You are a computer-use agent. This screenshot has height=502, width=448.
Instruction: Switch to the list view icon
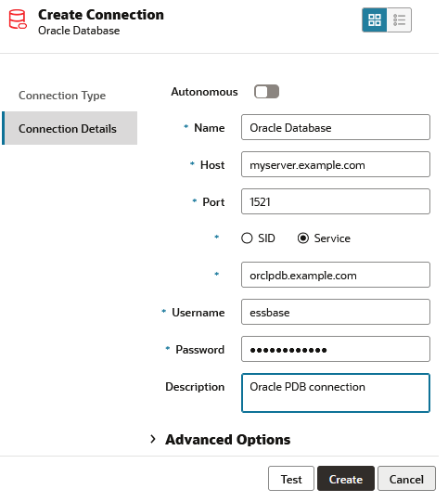pyautogui.click(x=399, y=19)
